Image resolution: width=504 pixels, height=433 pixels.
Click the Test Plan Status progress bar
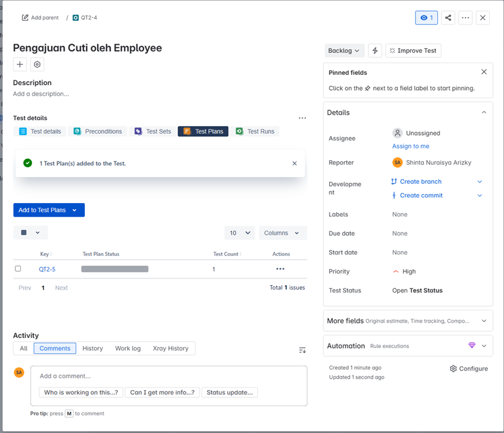tap(115, 269)
